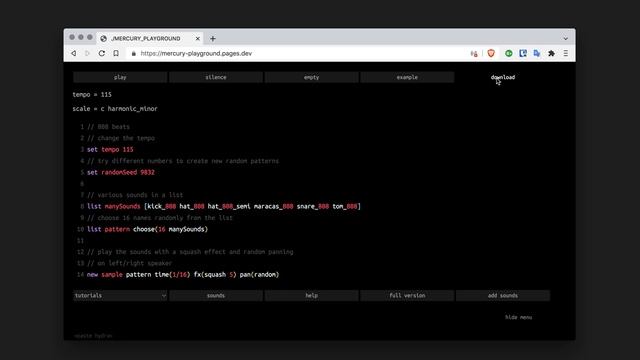Screen dimensions: 640x360
Task: Open the Brave Shields lion icon
Action: click(x=491, y=53)
